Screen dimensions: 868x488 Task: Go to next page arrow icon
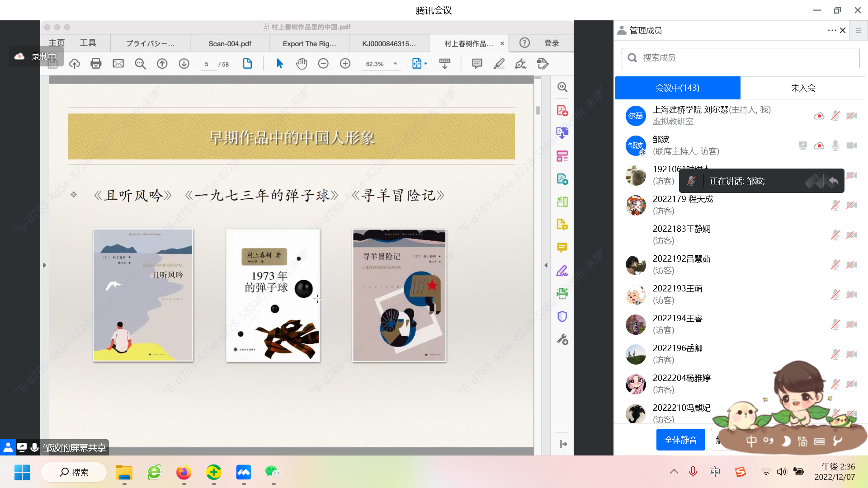184,64
